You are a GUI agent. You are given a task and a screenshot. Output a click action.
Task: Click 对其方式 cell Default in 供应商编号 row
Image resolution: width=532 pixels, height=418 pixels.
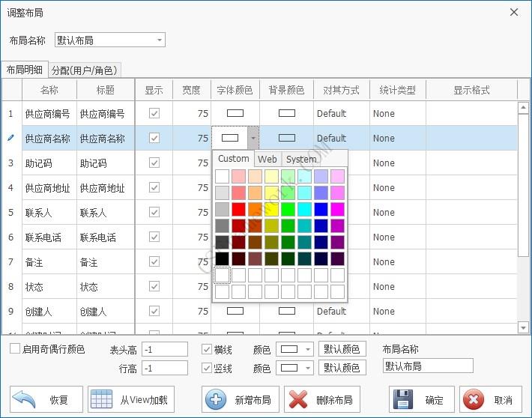342,113
